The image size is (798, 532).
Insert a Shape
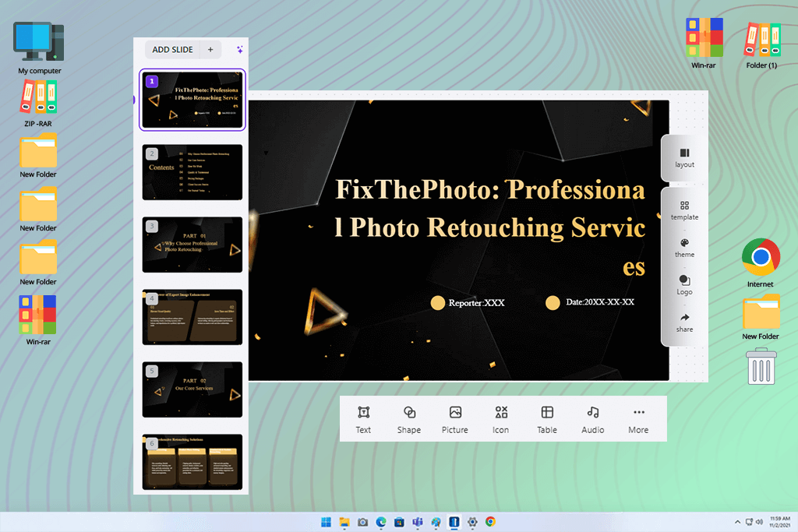[409, 420]
